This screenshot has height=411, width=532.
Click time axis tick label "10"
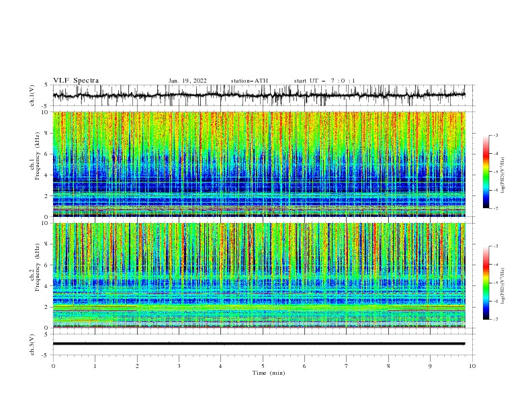472,366
